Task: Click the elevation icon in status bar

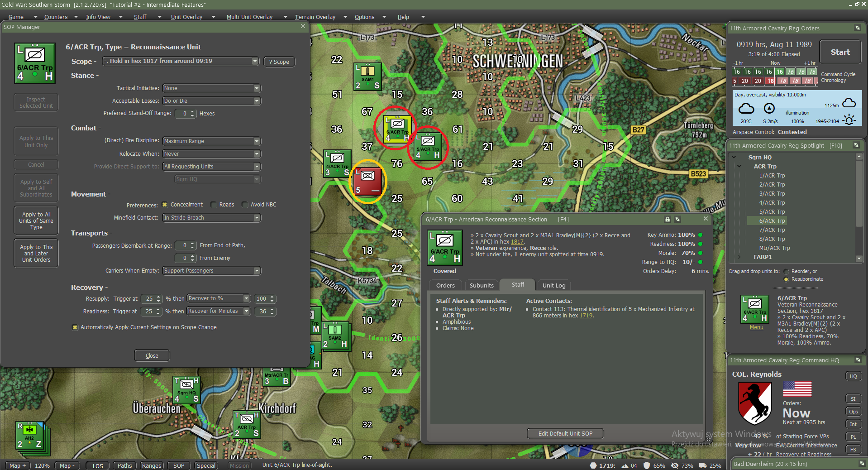Action: tap(625, 465)
